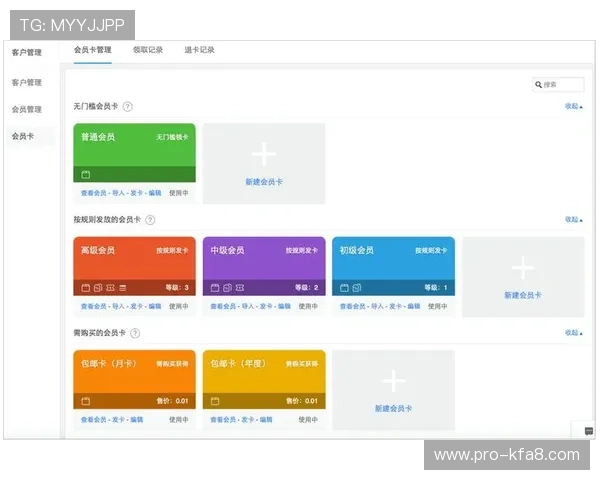Click the discount tag icon on 中级会员 card

tap(227, 288)
